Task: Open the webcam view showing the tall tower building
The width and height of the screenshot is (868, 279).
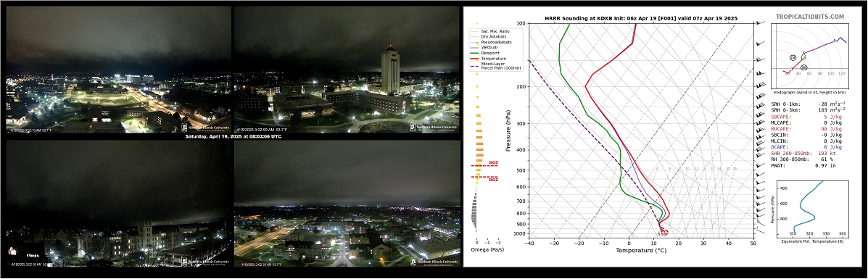Action: (x=347, y=69)
